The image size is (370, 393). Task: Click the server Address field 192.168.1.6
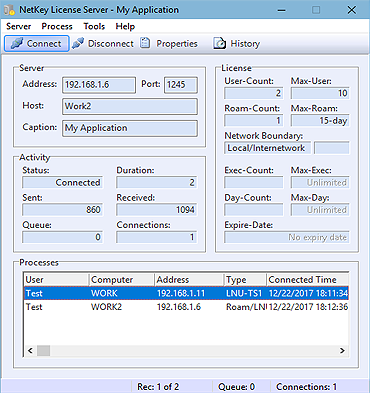(x=99, y=85)
